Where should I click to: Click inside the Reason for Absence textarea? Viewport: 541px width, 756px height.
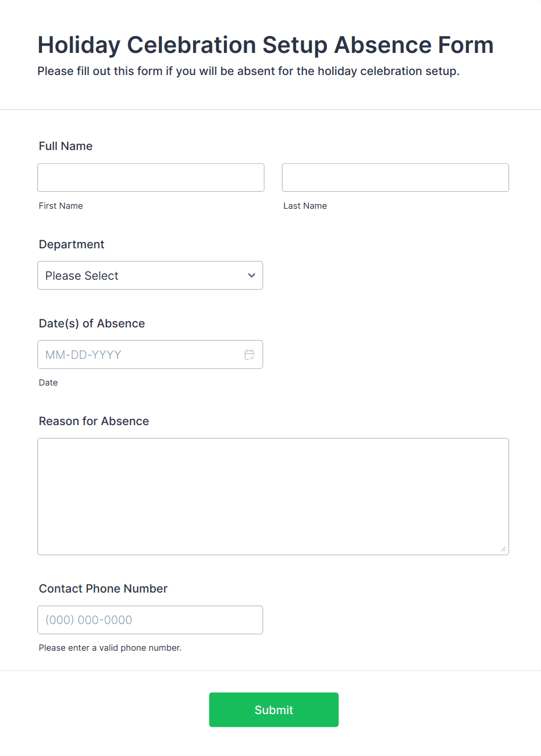[273, 496]
